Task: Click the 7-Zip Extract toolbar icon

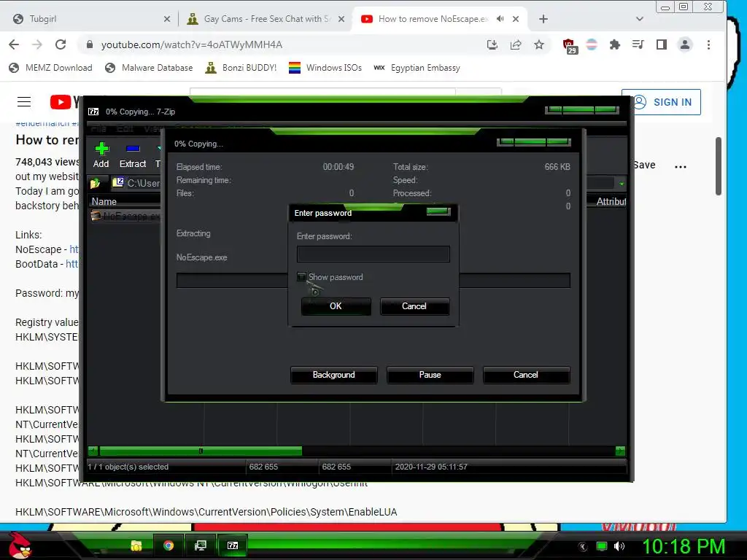Action: click(133, 155)
